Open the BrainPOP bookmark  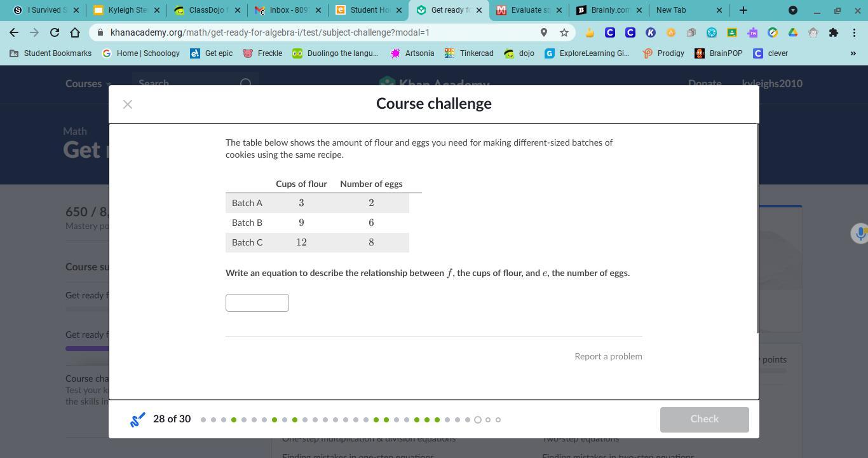coord(719,53)
